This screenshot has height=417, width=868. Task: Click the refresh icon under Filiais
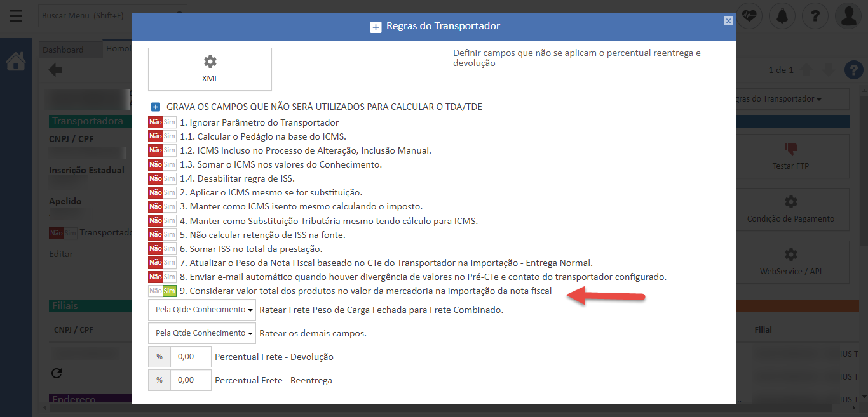coord(56,373)
